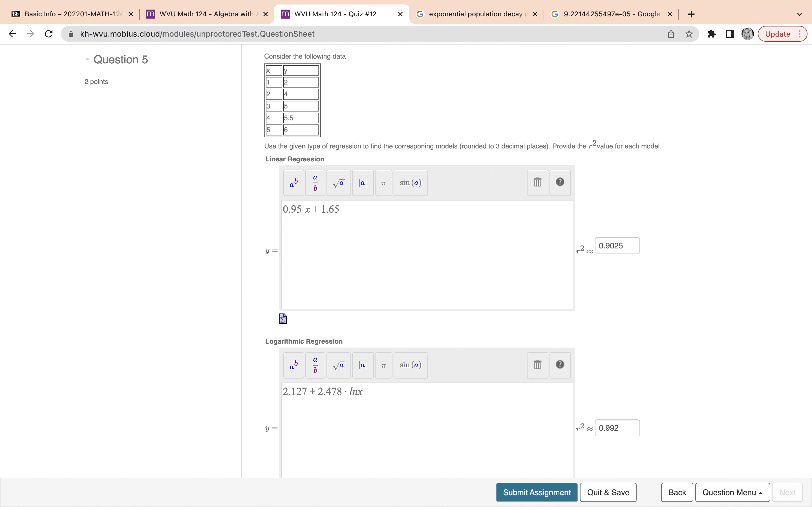This screenshot has width=812, height=507.
Task: Click the pi icon in logarithmic regression toolbar
Action: [384, 364]
